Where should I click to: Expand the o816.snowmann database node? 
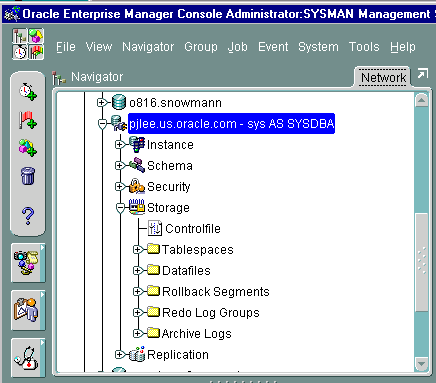point(101,103)
